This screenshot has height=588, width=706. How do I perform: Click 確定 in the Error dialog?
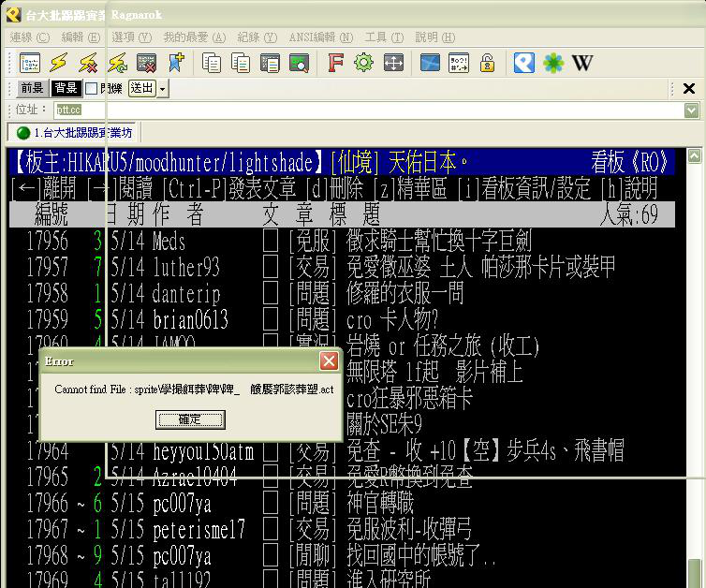tap(190, 419)
